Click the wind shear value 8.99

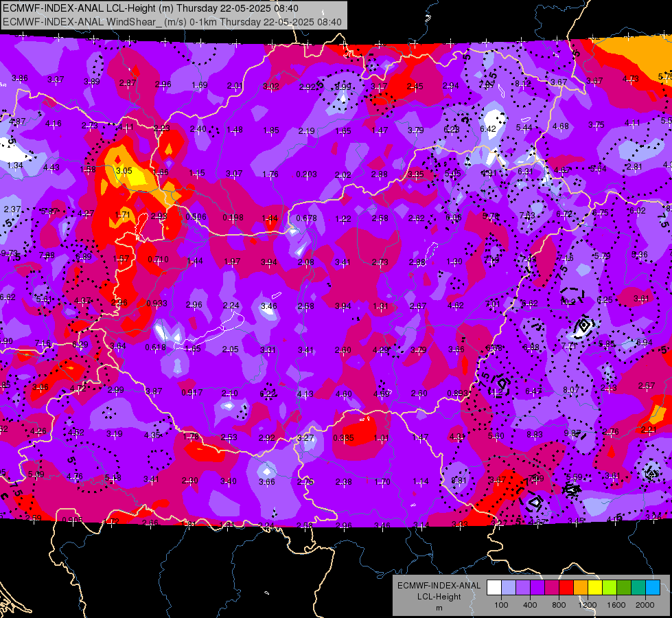click(343, 87)
